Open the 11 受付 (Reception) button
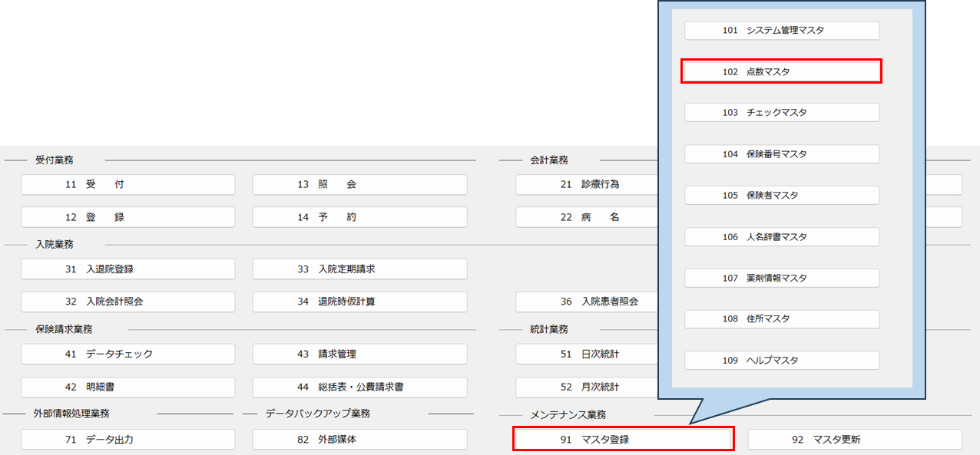Viewport: 980px width, 455px height. pos(127,184)
